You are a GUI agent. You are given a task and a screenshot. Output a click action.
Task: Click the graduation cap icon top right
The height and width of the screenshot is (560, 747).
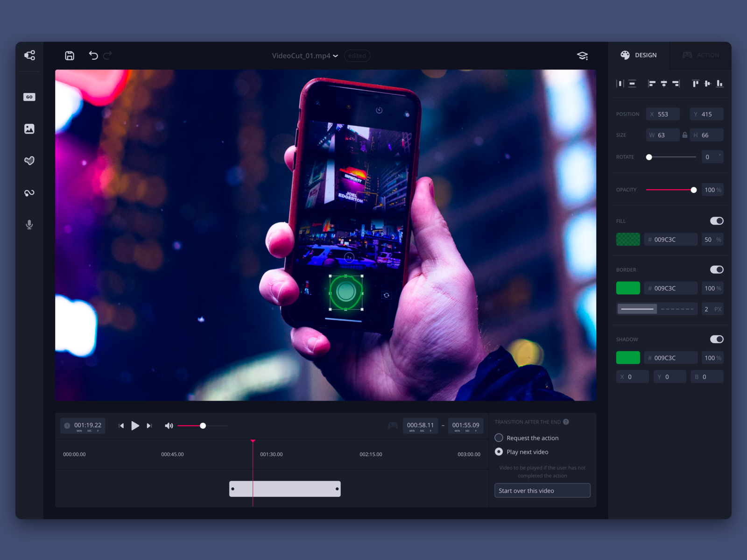tap(582, 56)
